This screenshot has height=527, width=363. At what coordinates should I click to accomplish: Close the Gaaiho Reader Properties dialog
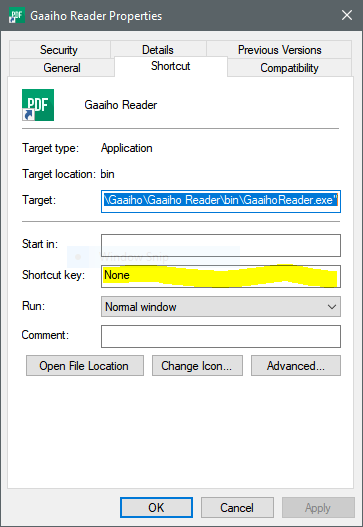[347, 15]
